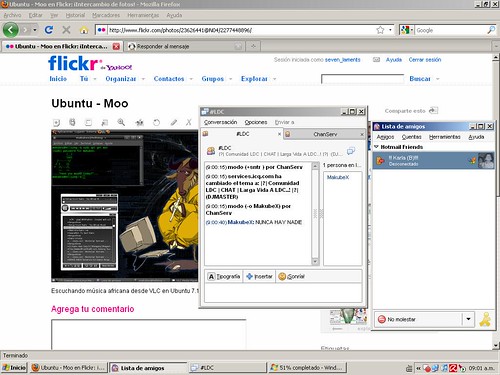This screenshot has width=500, height=375.
Task: Click the comment text area
Action: tap(149, 334)
